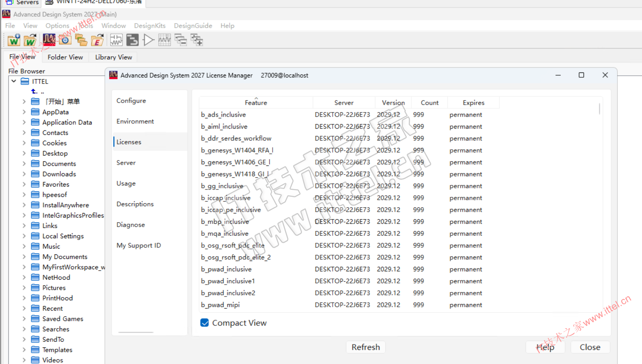Select the b_ads_inclusive license row
Screen dimensions: 642x364
(349, 115)
